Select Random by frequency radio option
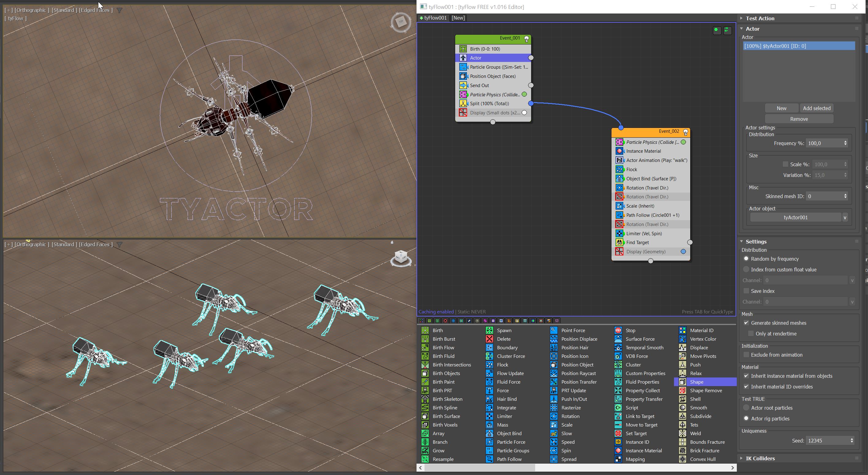This screenshot has width=868, height=475. click(746, 259)
